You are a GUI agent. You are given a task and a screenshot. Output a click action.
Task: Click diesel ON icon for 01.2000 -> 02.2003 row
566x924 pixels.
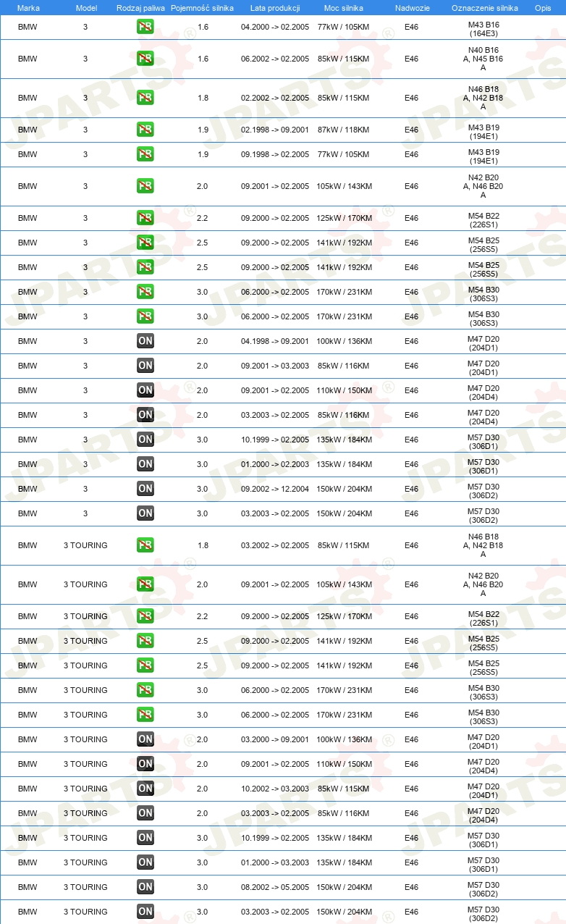click(x=145, y=464)
